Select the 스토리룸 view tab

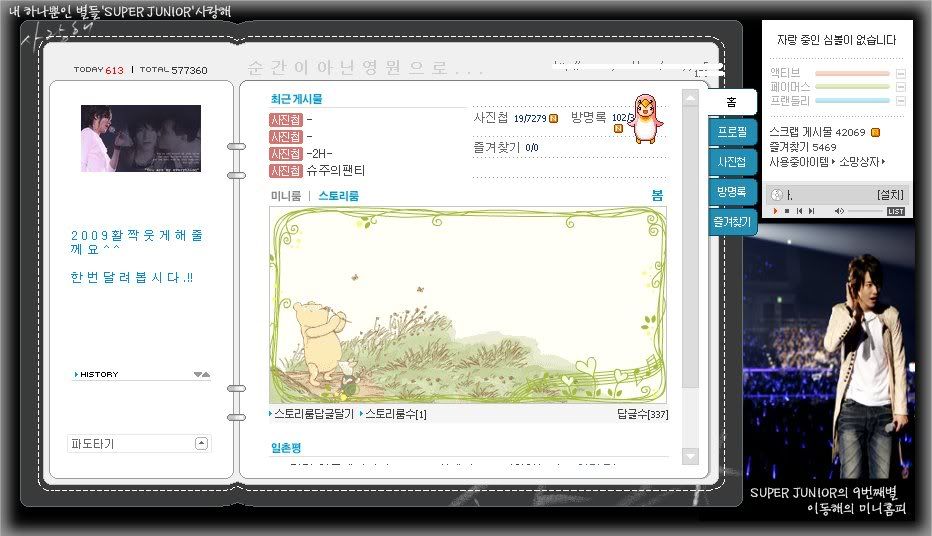point(338,196)
